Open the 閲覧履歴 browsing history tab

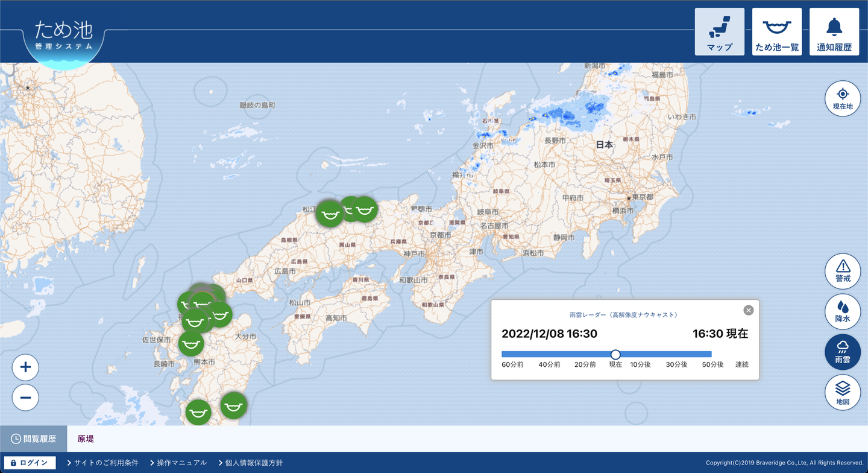coord(34,439)
